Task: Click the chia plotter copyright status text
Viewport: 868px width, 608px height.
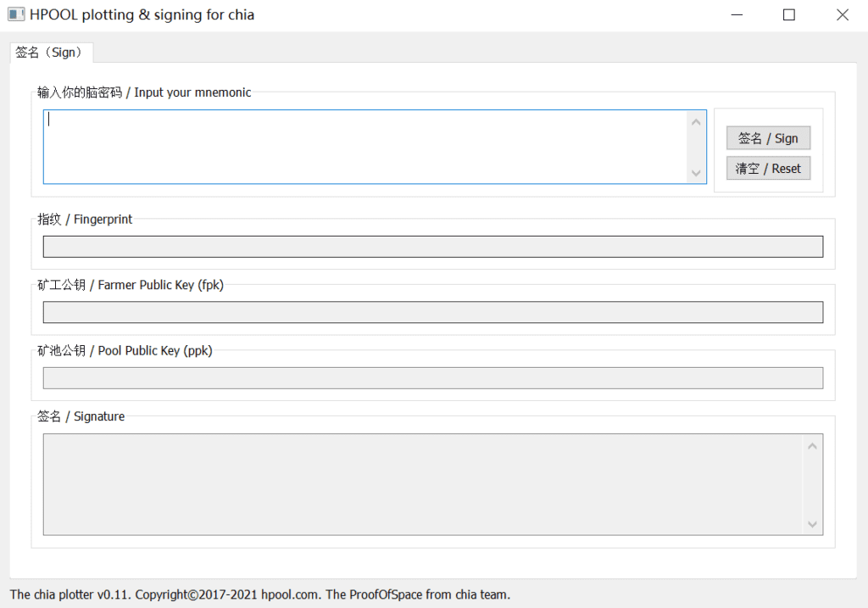Action: 259,594
